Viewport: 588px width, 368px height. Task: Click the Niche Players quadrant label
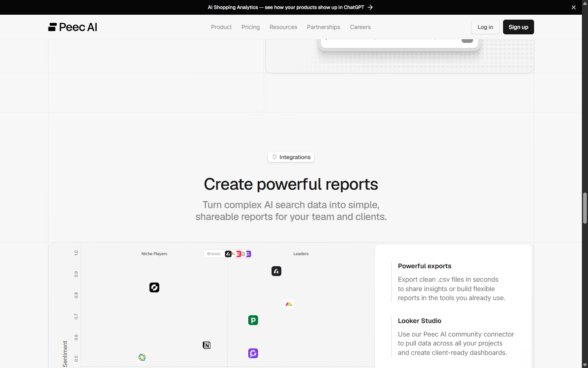coord(154,254)
